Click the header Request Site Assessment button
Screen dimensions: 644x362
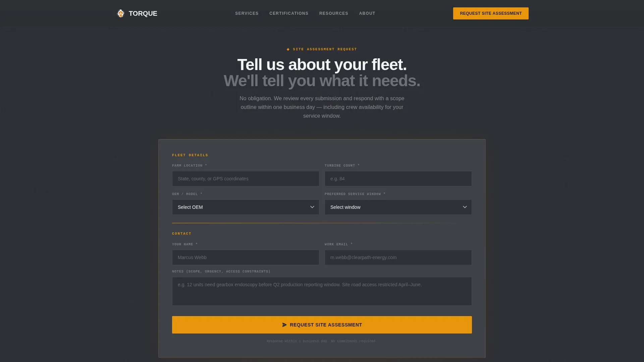pyautogui.click(x=491, y=13)
